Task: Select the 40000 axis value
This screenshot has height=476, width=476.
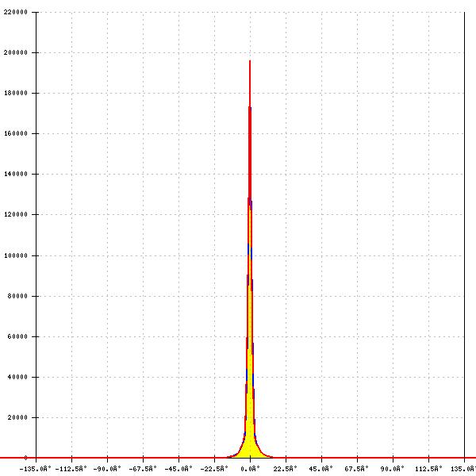Action: [x=17, y=377]
